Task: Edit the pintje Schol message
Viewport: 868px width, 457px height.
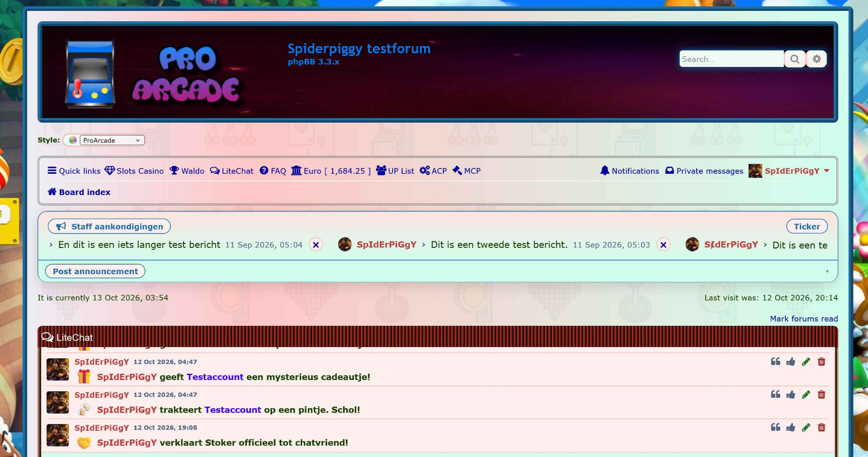Action: pyautogui.click(x=806, y=395)
